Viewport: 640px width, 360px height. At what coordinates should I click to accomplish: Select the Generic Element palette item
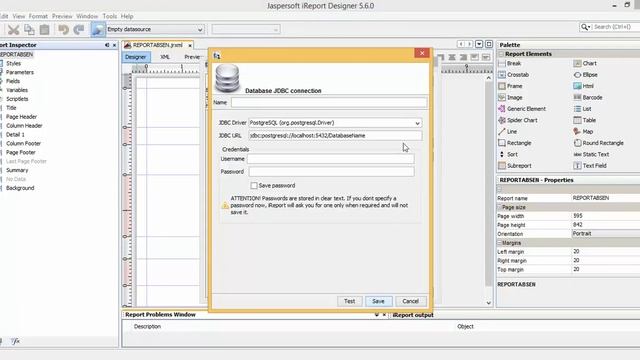(x=522, y=109)
